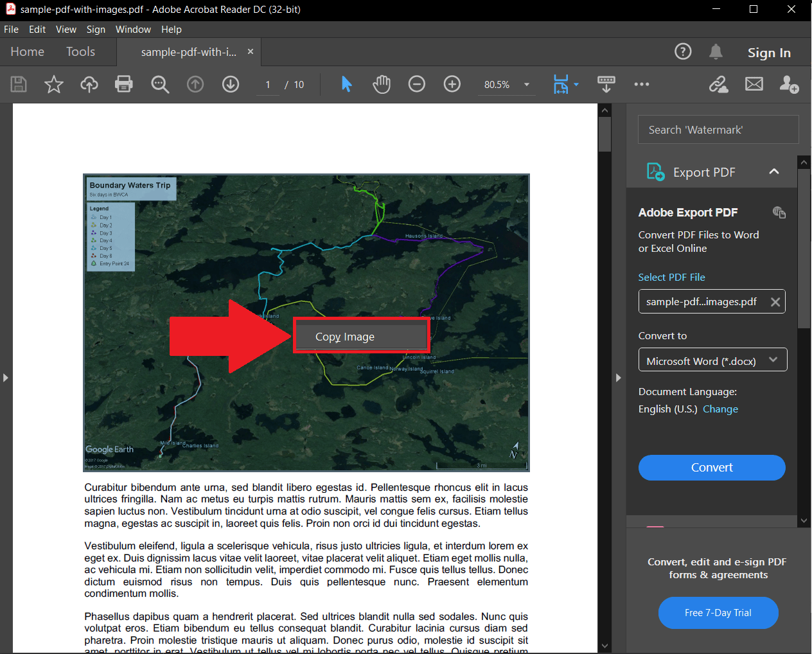Open the View menu
812x654 pixels.
[x=66, y=30]
